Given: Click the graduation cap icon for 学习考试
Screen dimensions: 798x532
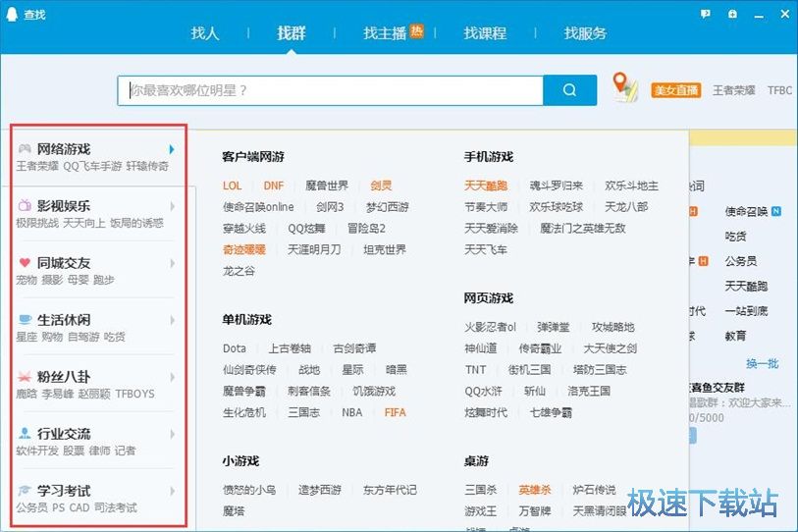Looking at the screenshot, I should pos(25,491).
